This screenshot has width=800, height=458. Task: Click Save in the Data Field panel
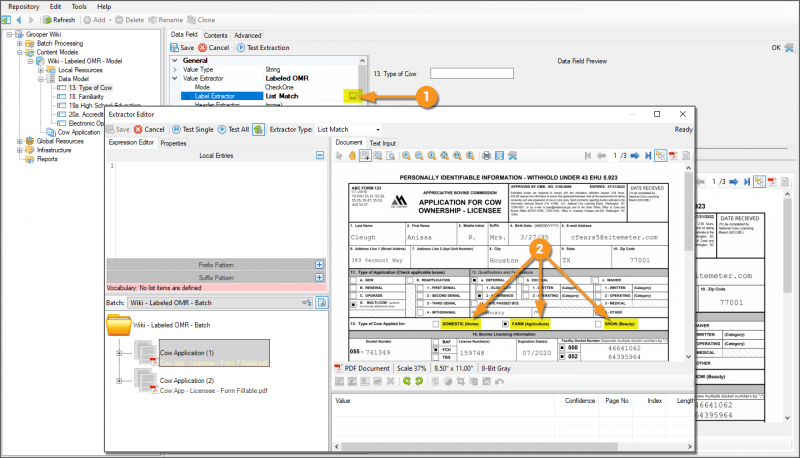click(182, 47)
